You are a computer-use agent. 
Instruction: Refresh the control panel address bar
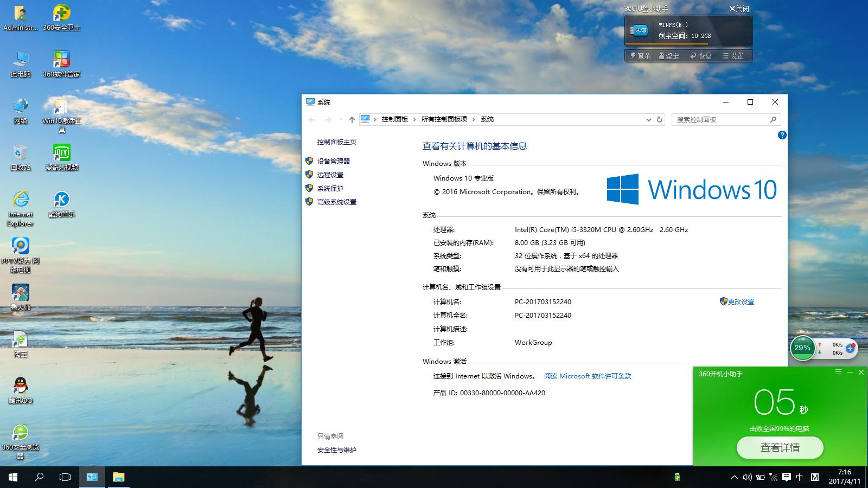coord(660,119)
